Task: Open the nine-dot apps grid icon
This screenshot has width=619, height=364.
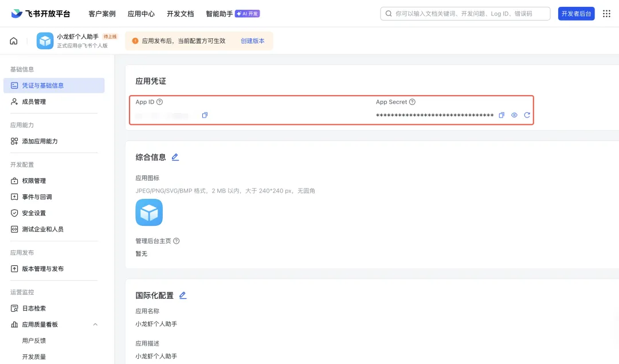Action: click(x=606, y=14)
